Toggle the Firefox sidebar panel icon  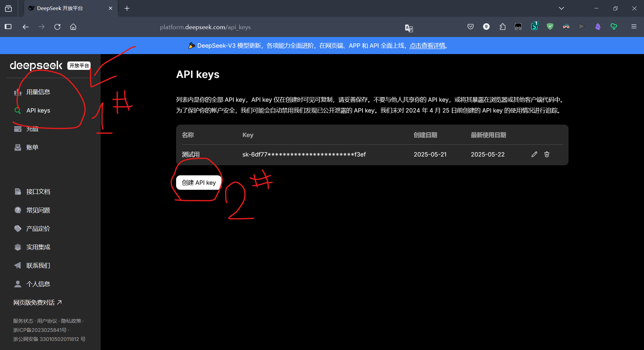point(8,27)
